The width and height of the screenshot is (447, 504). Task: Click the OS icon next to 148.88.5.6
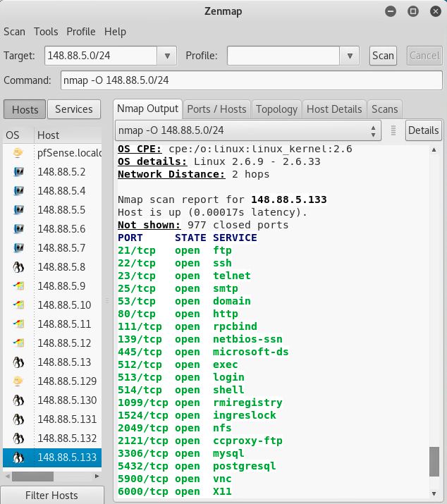click(x=18, y=228)
